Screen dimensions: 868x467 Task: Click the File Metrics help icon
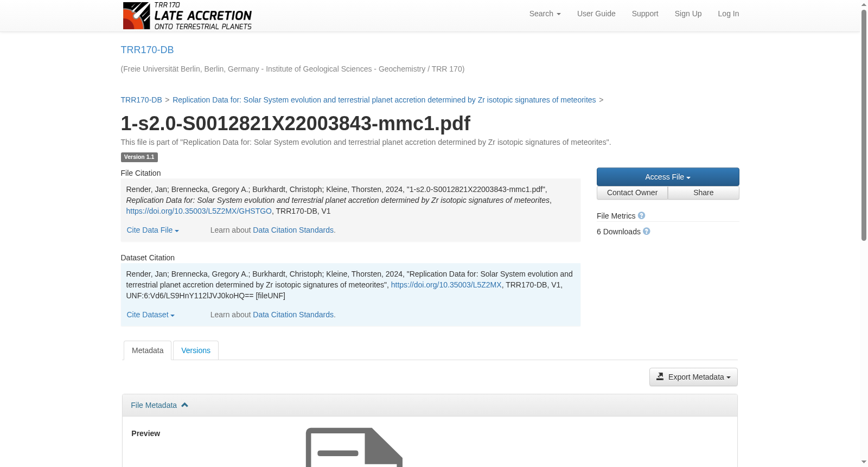tap(641, 216)
